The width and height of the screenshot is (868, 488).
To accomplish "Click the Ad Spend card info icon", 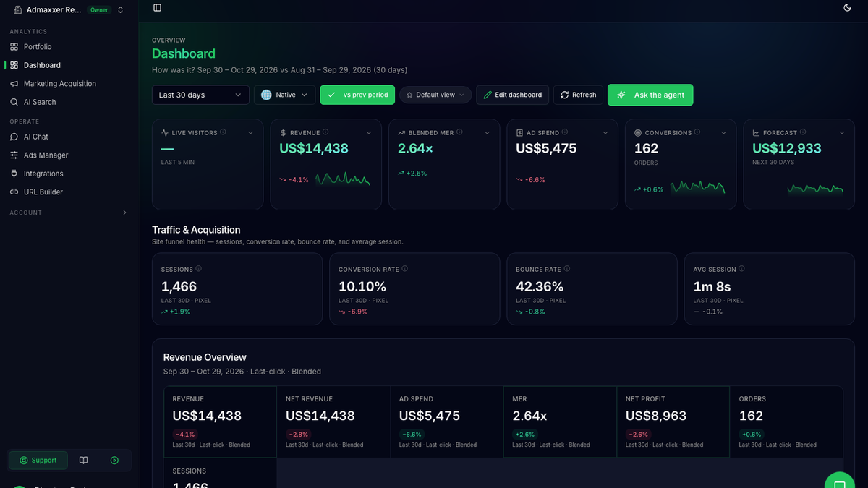I will (565, 132).
